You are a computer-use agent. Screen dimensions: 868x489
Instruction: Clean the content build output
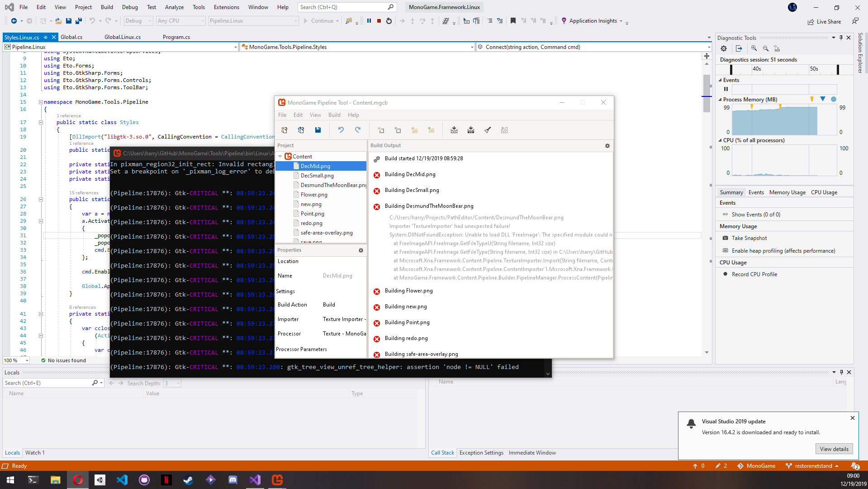[488, 130]
